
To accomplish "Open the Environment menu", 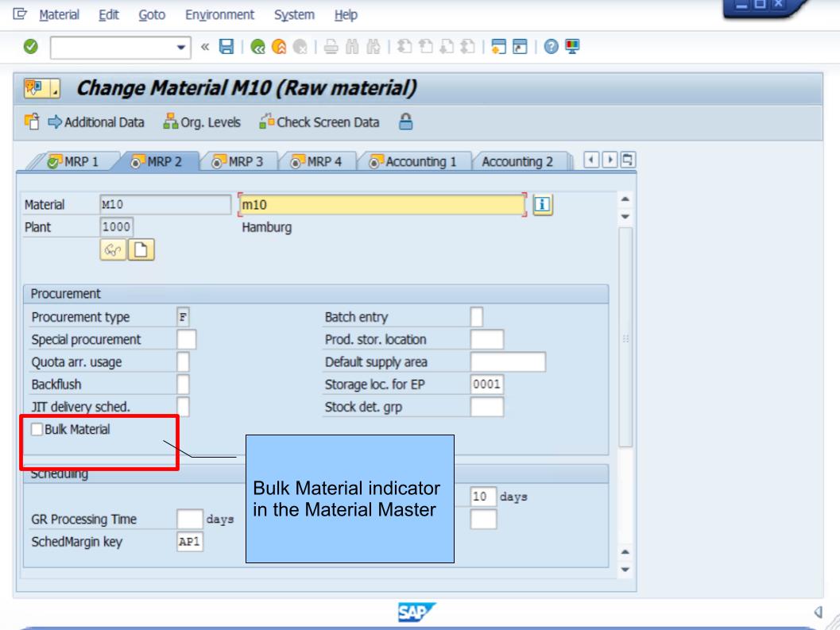I will [x=219, y=15].
